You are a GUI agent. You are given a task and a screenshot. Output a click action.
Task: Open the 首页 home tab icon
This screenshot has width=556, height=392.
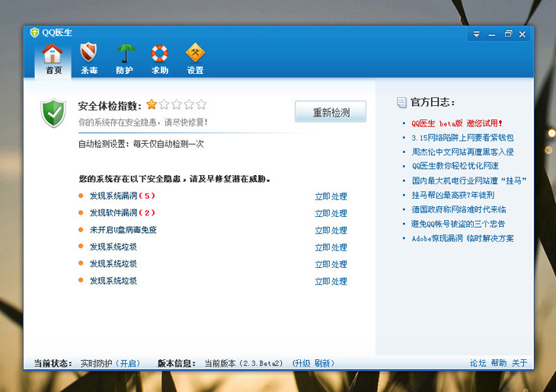(x=53, y=53)
